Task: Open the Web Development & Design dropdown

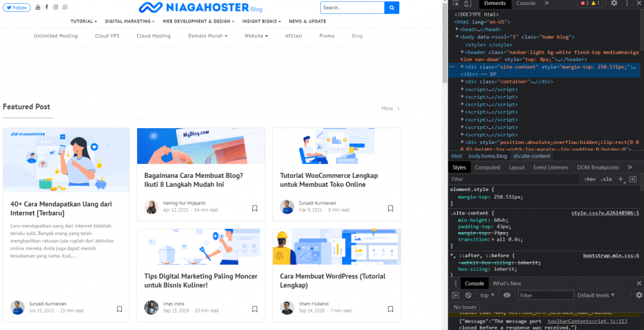Action: pyautogui.click(x=198, y=21)
